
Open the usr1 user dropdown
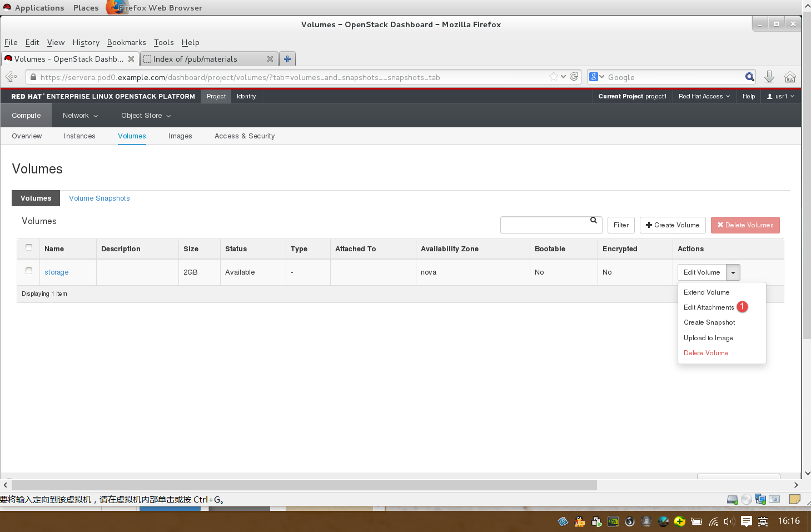780,96
